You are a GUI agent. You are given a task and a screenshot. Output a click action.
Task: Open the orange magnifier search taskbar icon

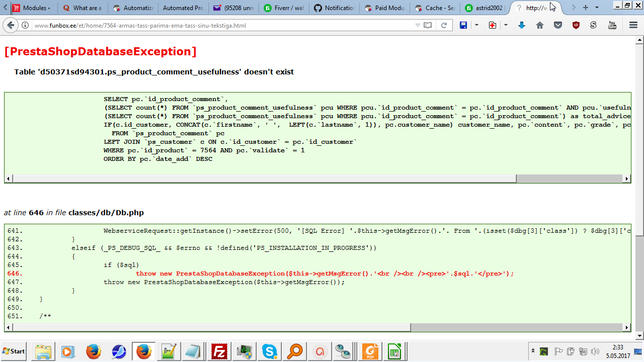pyautogui.click(x=295, y=351)
